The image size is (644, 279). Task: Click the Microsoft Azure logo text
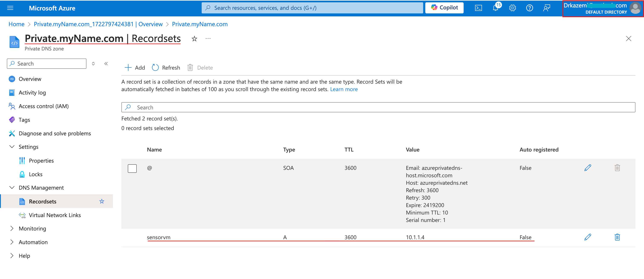coord(52,8)
